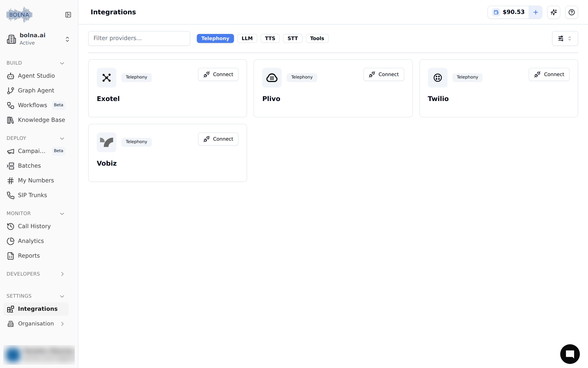Open Campaigns in the Deploy section
This screenshot has height=368, width=588.
click(x=36, y=151)
